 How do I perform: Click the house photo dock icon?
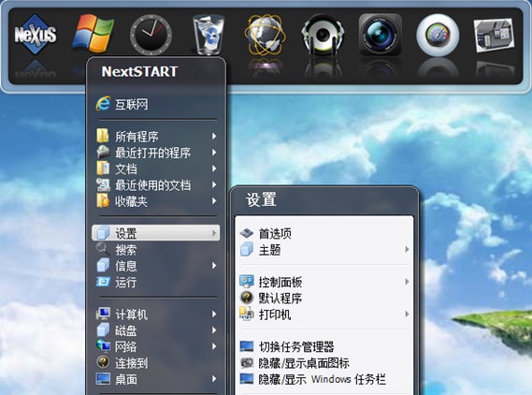[x=495, y=35]
